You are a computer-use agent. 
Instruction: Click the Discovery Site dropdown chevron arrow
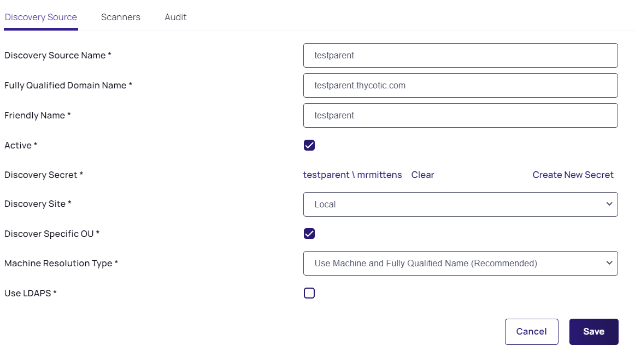(609, 204)
